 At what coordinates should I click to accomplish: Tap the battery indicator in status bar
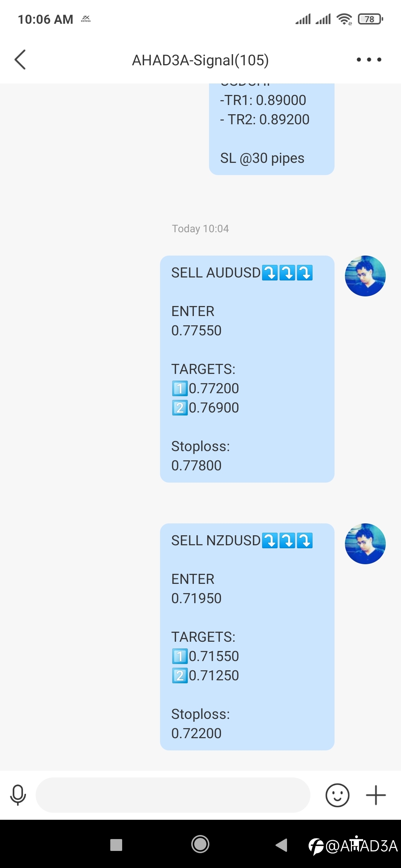[370, 19]
